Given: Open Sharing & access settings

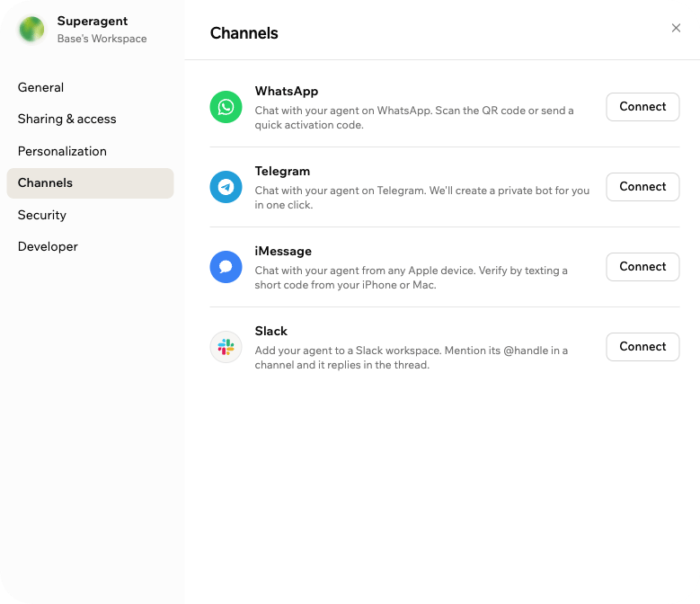Looking at the screenshot, I should click(90, 120).
